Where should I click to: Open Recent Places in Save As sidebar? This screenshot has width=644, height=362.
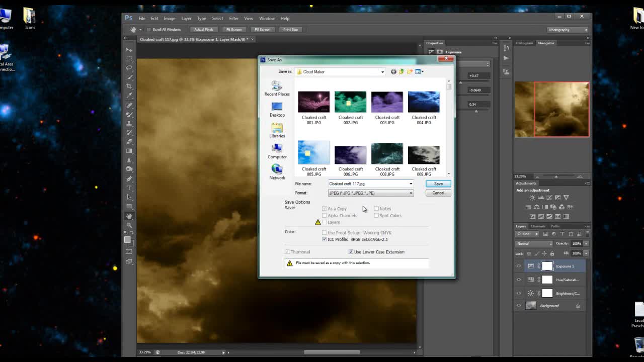pyautogui.click(x=277, y=88)
